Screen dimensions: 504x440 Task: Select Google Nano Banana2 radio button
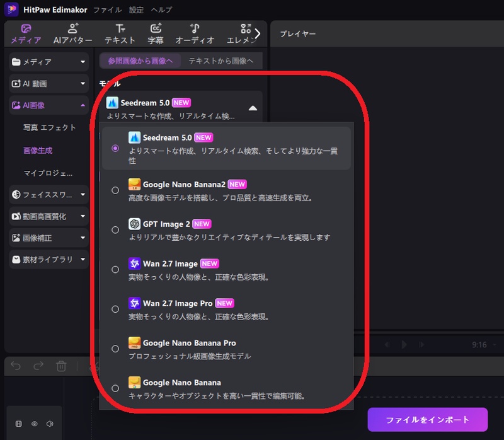pyautogui.click(x=115, y=190)
